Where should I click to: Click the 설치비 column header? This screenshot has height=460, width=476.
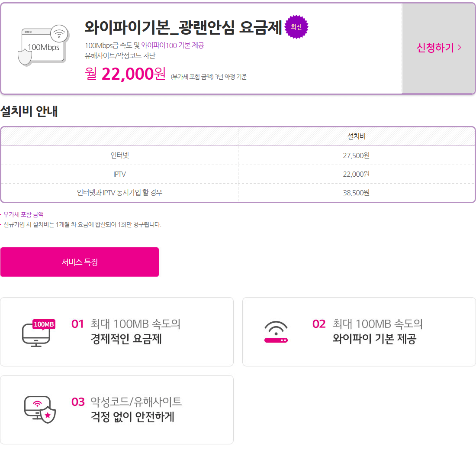pos(357,136)
